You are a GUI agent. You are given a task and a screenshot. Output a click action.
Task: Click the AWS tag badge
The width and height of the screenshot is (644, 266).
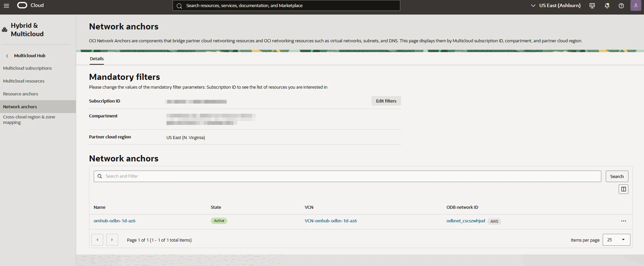494,221
